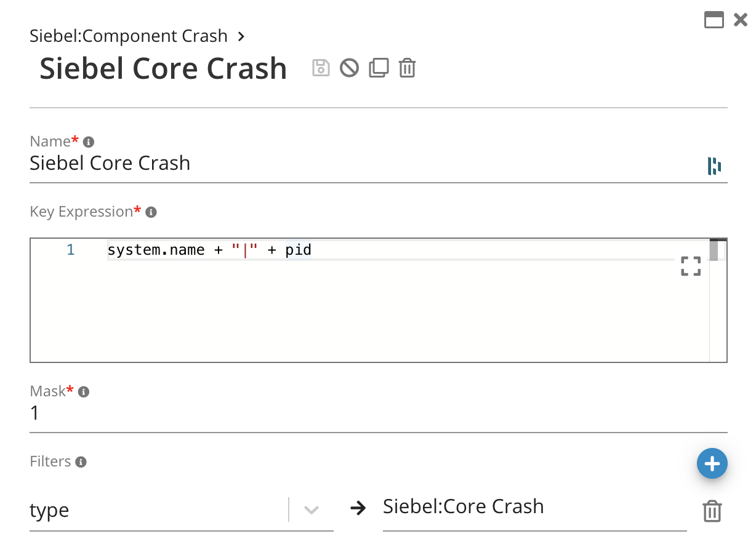Click the Key Expression info icon
The image size is (756, 555).
click(x=151, y=212)
